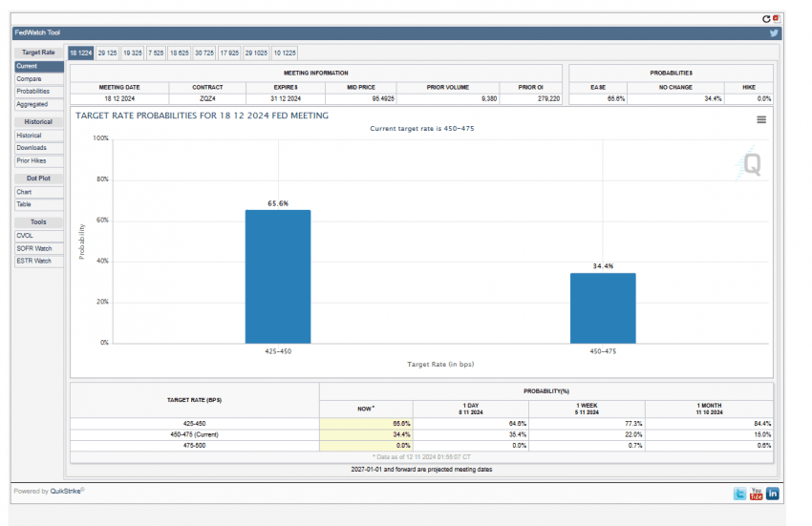Click the 450-475 bar in chart
The image size is (812, 526).
pos(603,308)
